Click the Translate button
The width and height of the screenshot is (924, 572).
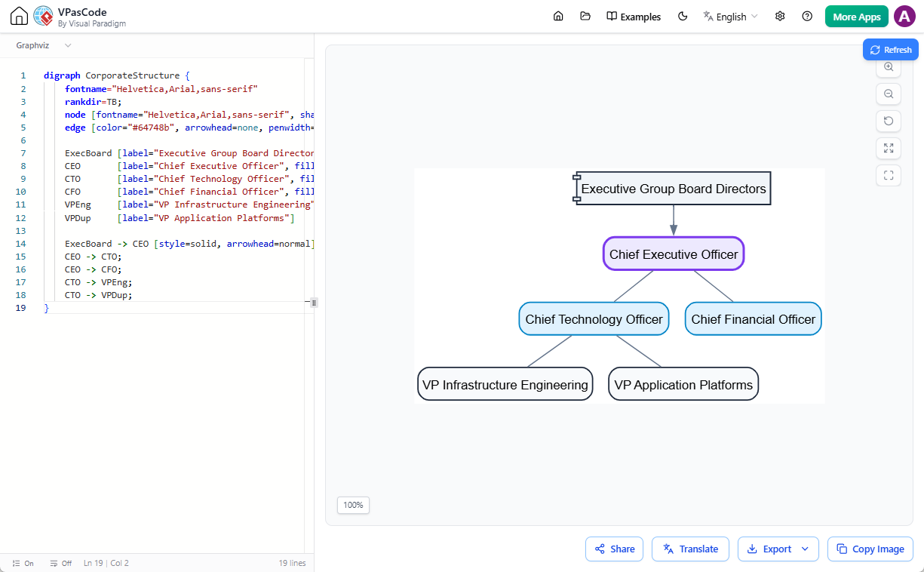tap(690, 549)
